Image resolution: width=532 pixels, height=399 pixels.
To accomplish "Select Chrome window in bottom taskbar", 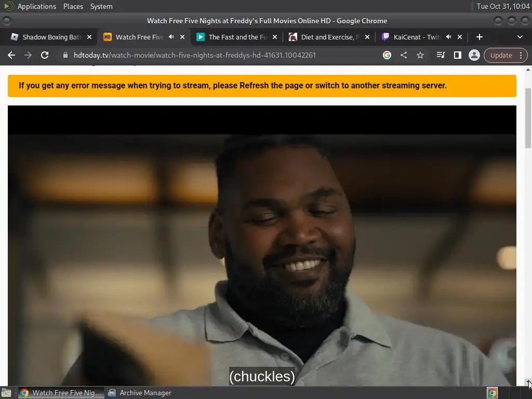I will point(61,393).
